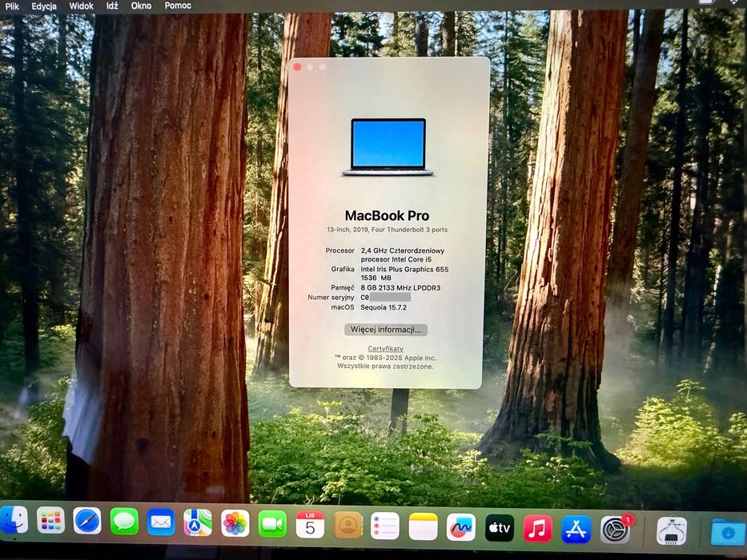The width and height of the screenshot is (747, 560).
Task: Open the Safari compass icon
Action: [87, 521]
